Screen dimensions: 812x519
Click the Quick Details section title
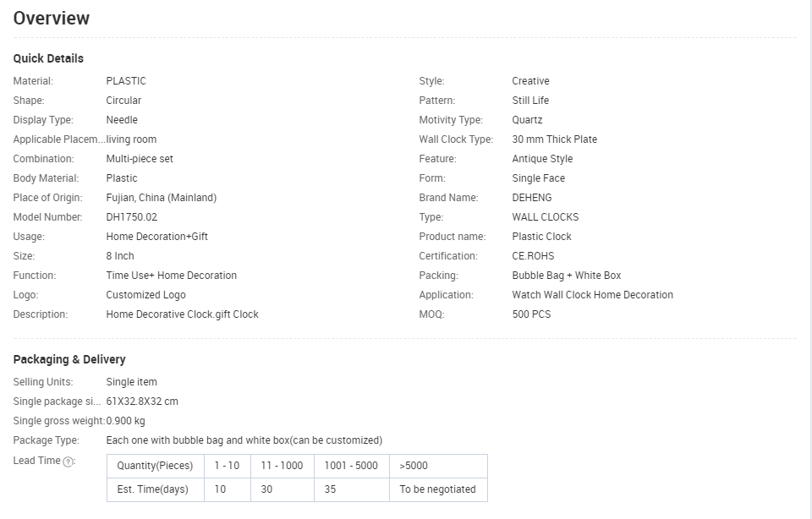pyautogui.click(x=48, y=58)
